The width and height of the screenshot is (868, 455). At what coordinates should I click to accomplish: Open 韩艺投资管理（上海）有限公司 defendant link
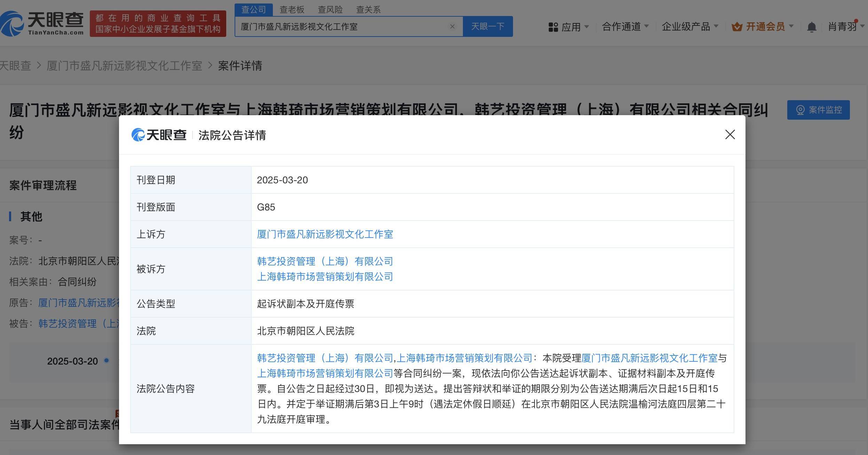coord(325,261)
